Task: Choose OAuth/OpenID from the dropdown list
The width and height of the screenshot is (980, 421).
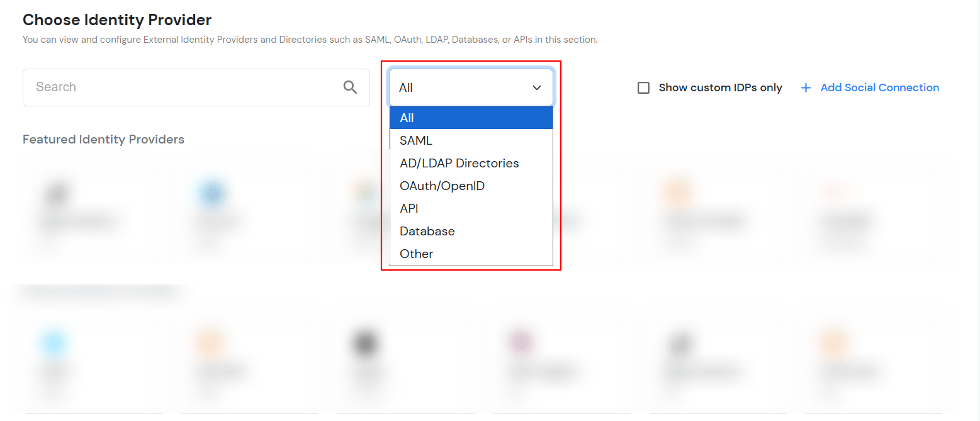Action: (x=442, y=185)
